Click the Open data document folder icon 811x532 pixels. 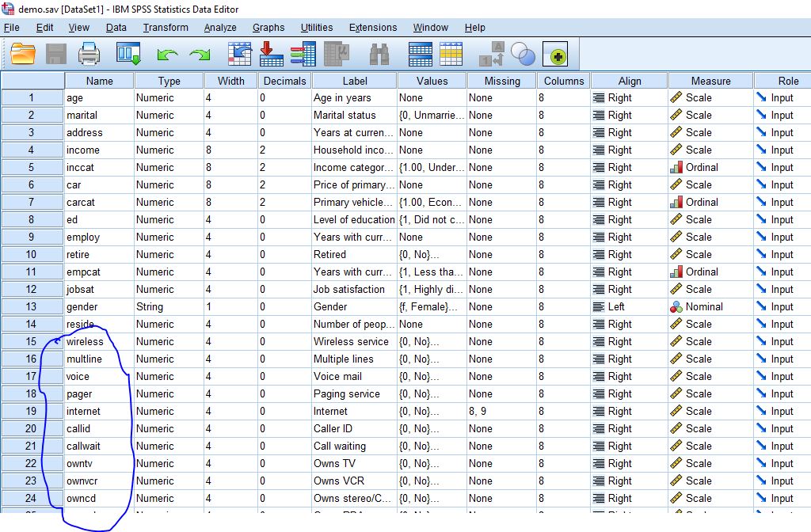pyautogui.click(x=23, y=54)
